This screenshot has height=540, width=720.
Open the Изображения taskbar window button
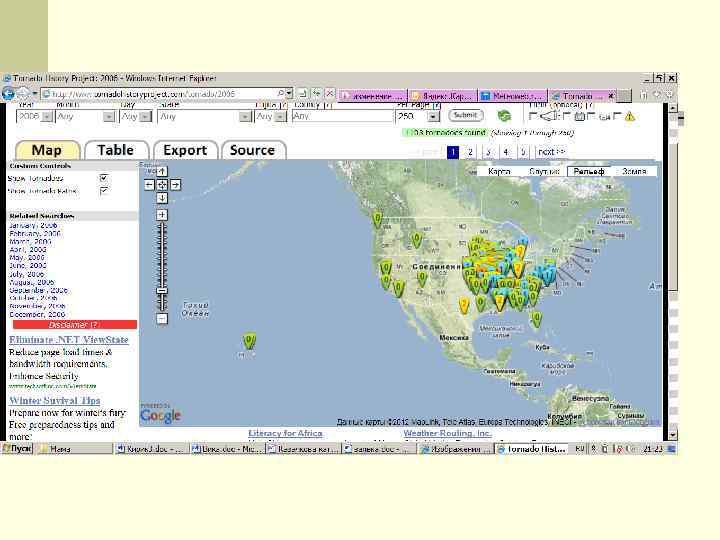[x=456, y=449]
